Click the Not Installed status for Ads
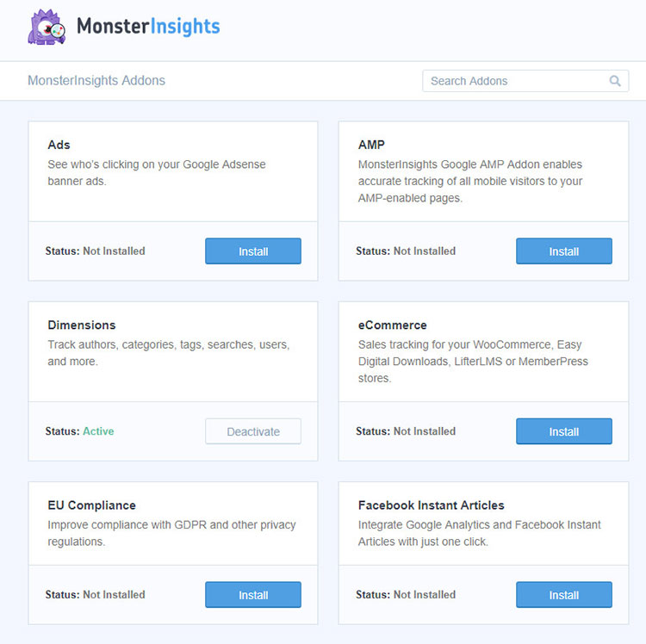The width and height of the screenshot is (646, 644). [114, 251]
